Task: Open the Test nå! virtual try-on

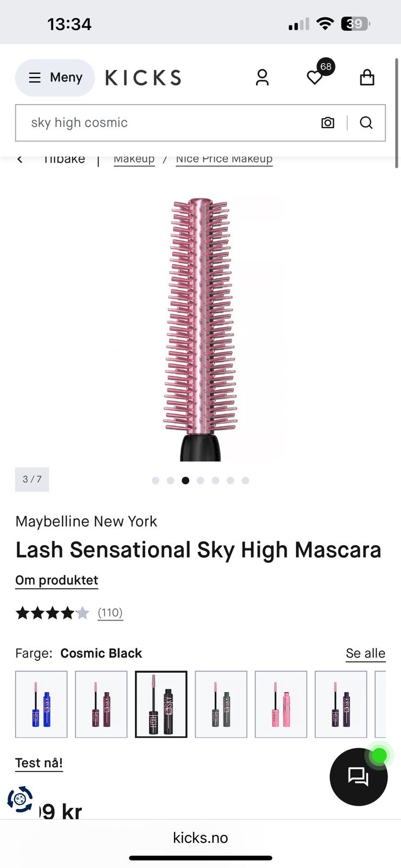Action: (x=39, y=763)
